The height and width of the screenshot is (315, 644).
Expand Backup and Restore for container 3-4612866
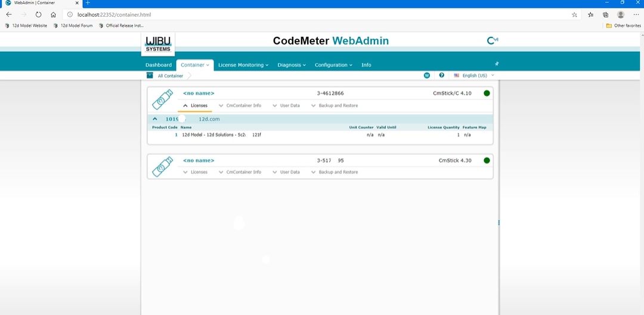(x=335, y=105)
